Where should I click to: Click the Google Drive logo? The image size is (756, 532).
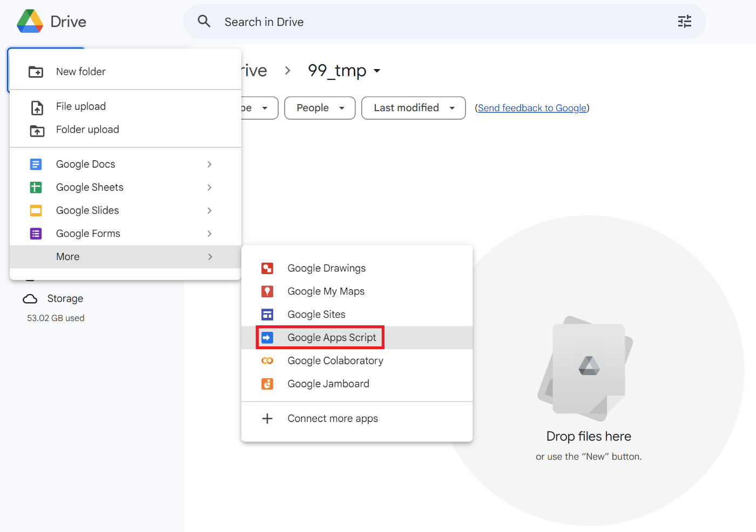pos(30,21)
